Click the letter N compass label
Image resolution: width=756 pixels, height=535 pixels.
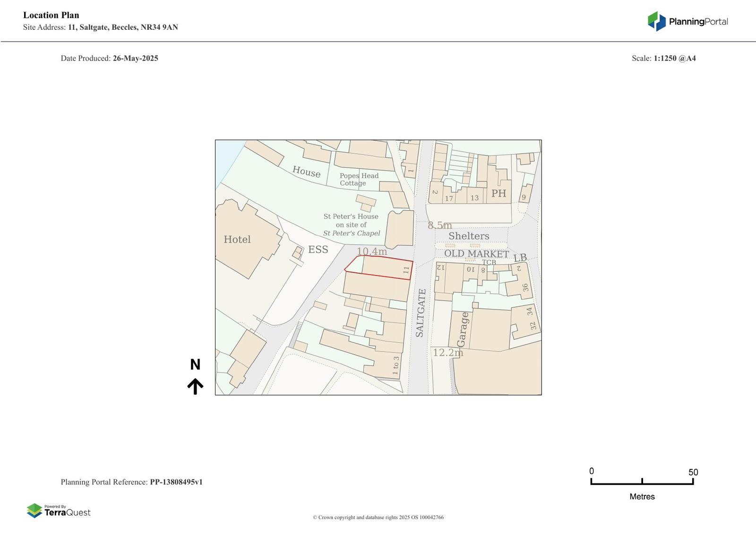coord(195,364)
